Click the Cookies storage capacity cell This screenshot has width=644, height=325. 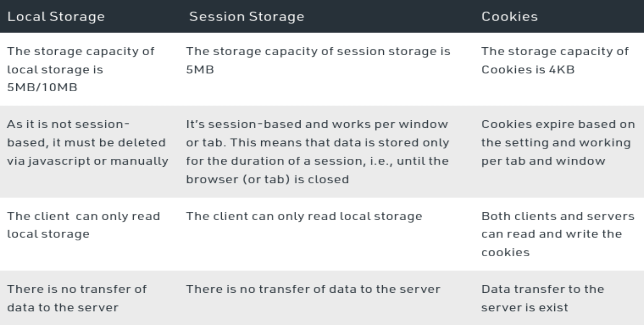click(x=555, y=60)
